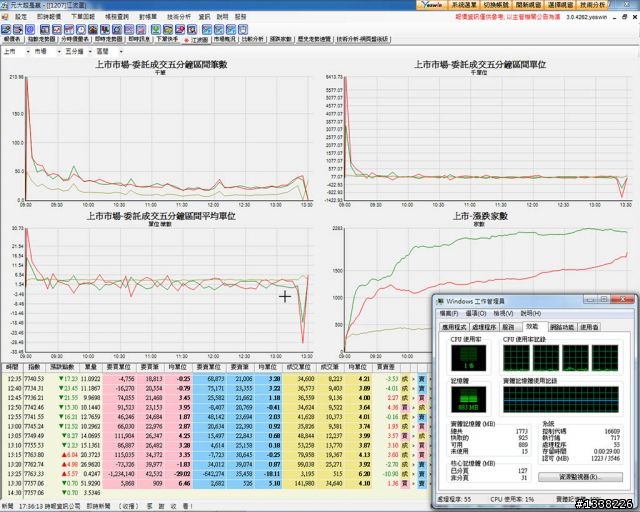Select the 14:30 row time cell
The height and width of the screenshot is (512, 640).
13,493
